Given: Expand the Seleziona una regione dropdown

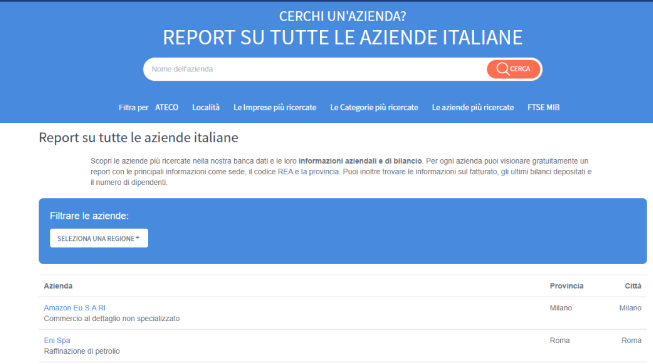Looking at the screenshot, I should tap(99, 238).
